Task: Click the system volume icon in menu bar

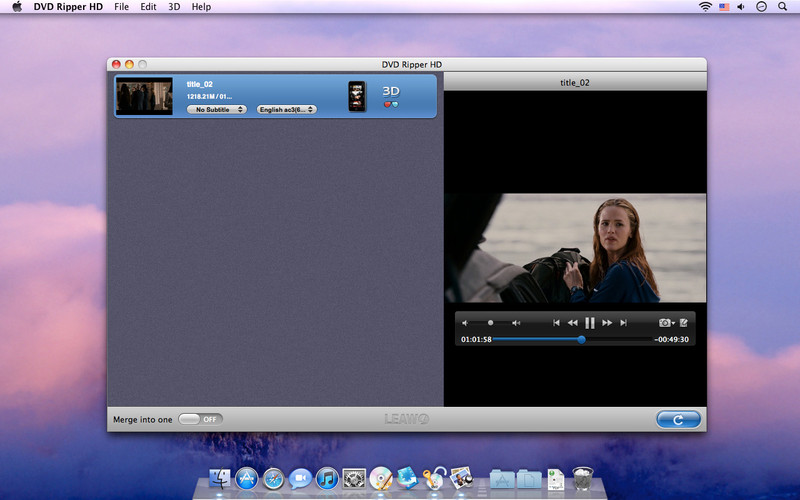Action: coord(741,7)
